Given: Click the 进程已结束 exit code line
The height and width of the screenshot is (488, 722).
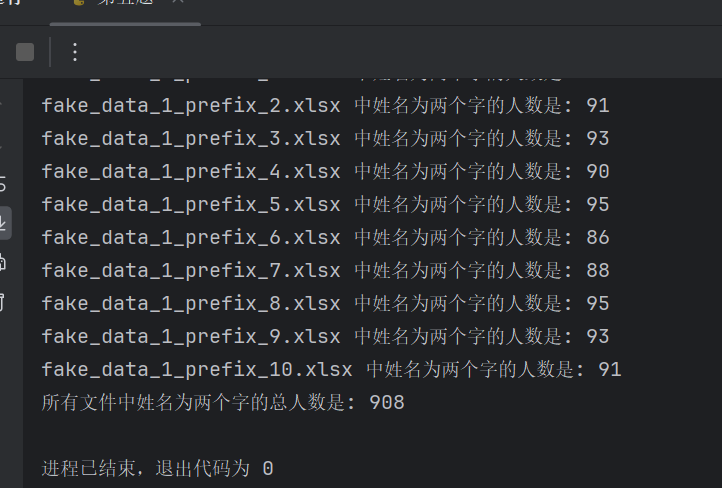Looking at the screenshot, I should pos(157,467).
